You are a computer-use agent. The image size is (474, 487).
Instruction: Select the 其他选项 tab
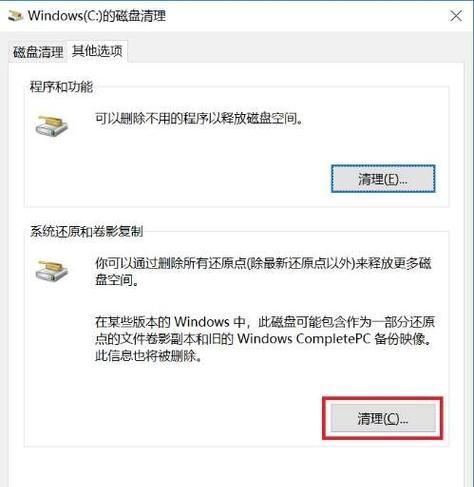pos(97,51)
